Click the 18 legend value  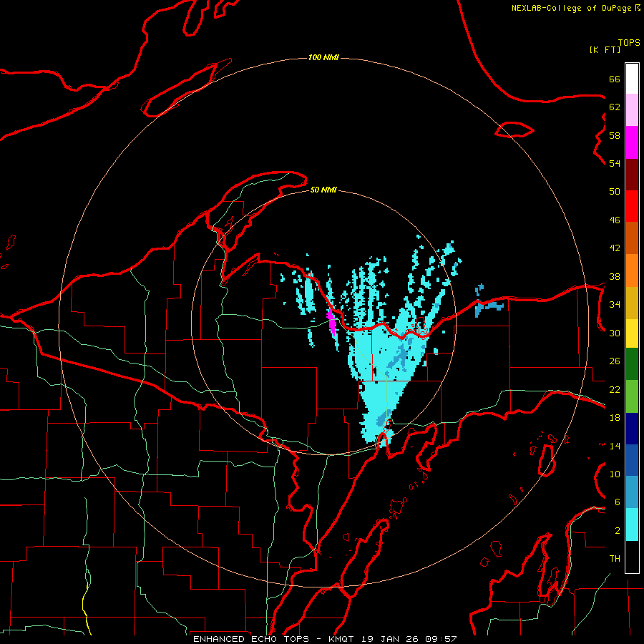coord(615,418)
